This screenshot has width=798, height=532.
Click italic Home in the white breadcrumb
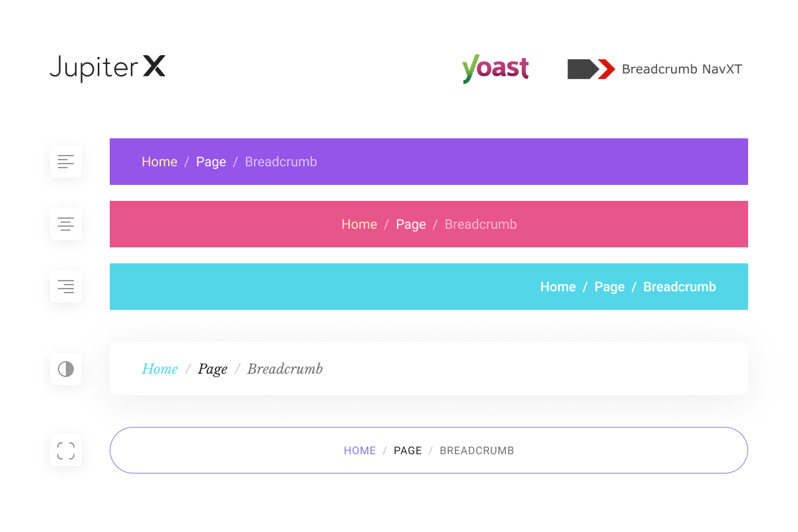click(160, 369)
